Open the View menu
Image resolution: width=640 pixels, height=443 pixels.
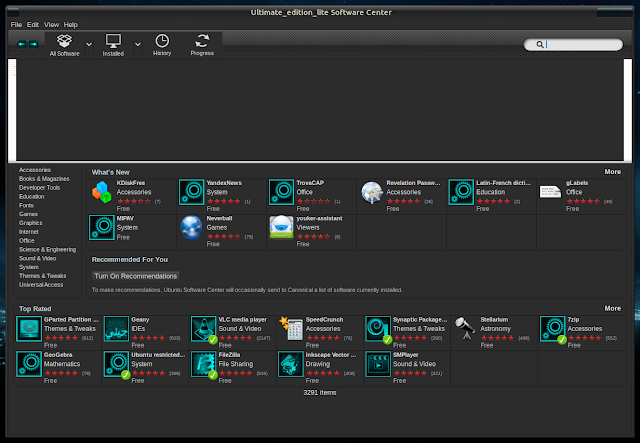[x=51, y=24]
